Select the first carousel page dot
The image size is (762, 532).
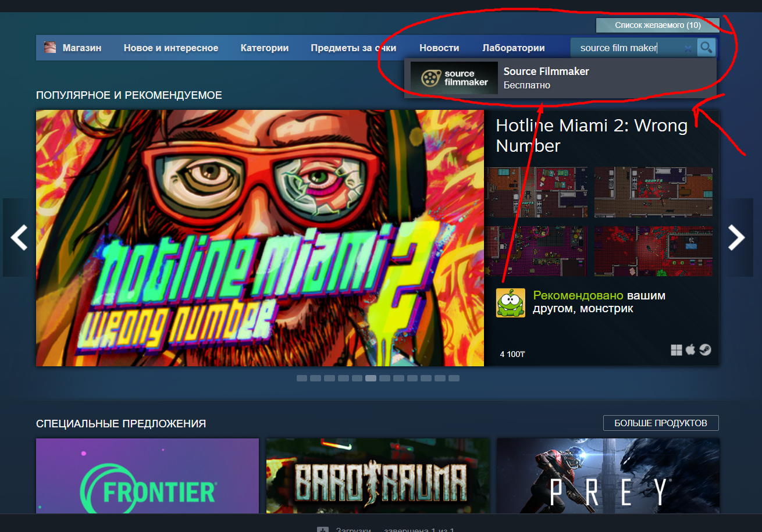[x=302, y=378]
